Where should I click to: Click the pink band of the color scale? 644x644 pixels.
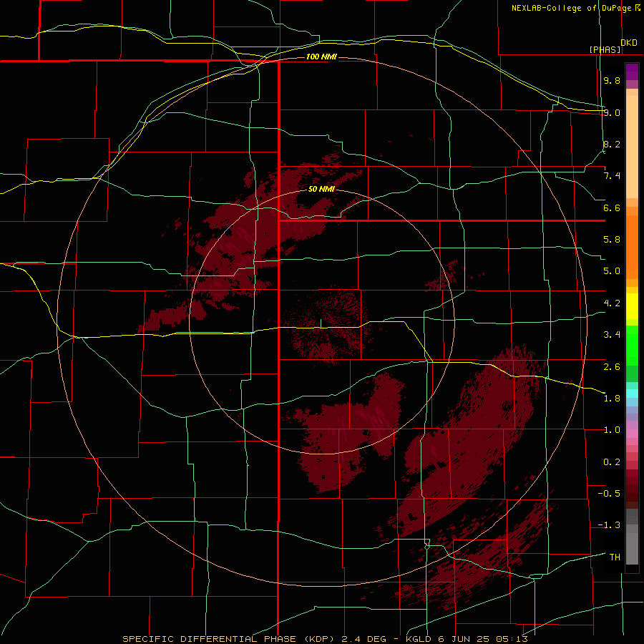click(x=632, y=434)
